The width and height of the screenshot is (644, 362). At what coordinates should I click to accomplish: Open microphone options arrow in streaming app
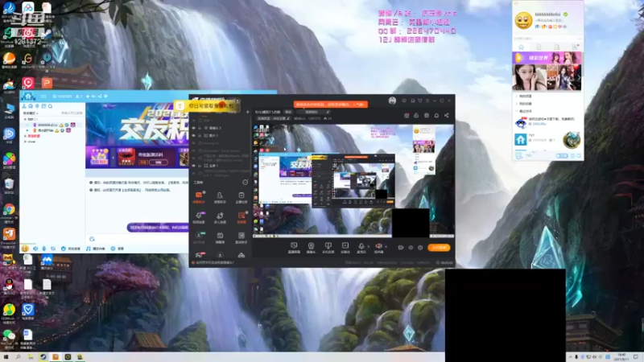tap(369, 246)
